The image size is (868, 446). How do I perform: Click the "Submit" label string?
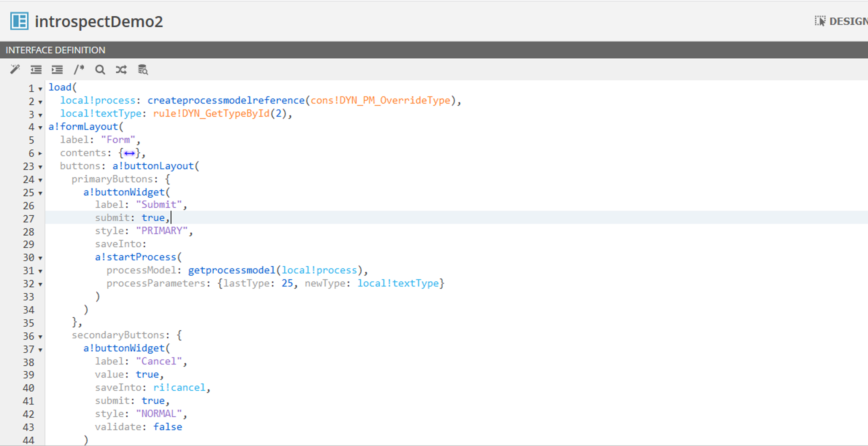(x=159, y=205)
